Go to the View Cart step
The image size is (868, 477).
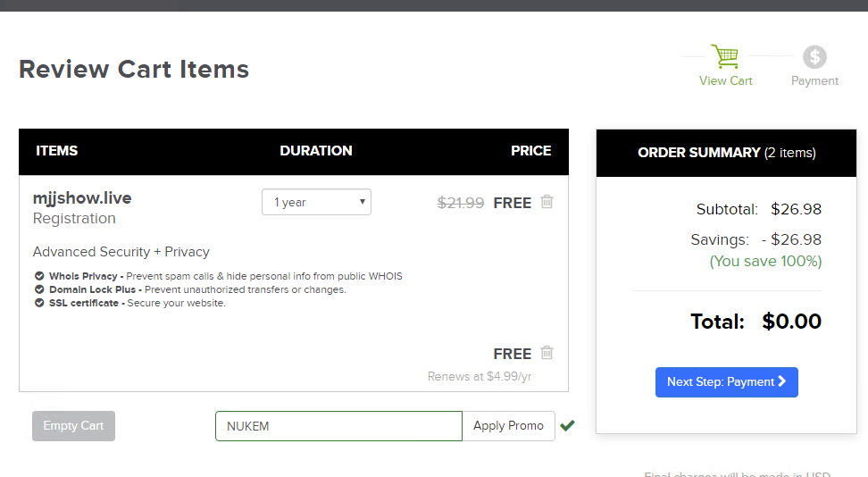(x=725, y=81)
